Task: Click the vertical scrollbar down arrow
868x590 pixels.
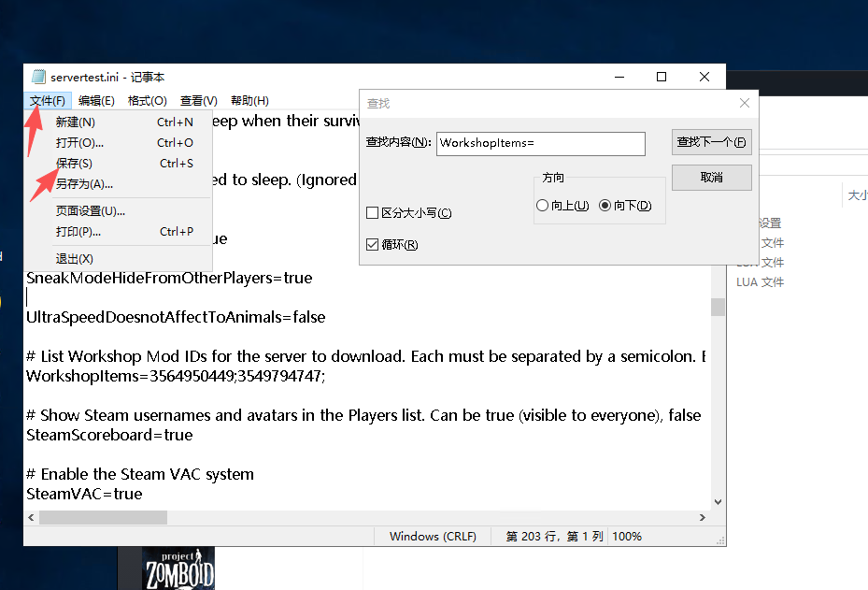Action: point(718,502)
